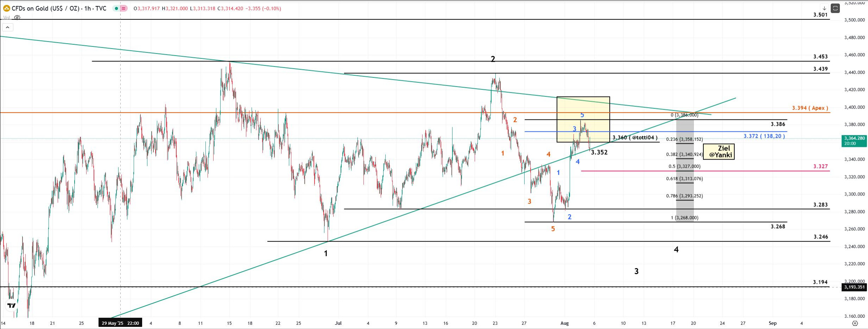Click the Aug label on the time axis
The image size is (868, 329).
[564, 323]
